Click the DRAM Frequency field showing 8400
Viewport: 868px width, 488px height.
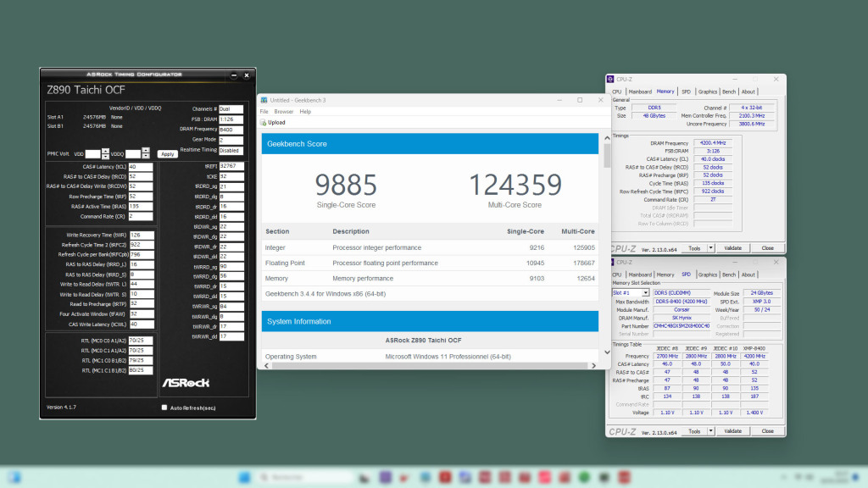pos(231,130)
